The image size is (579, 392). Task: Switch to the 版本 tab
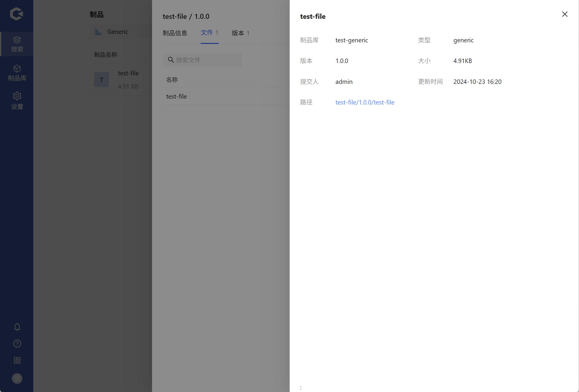click(240, 33)
